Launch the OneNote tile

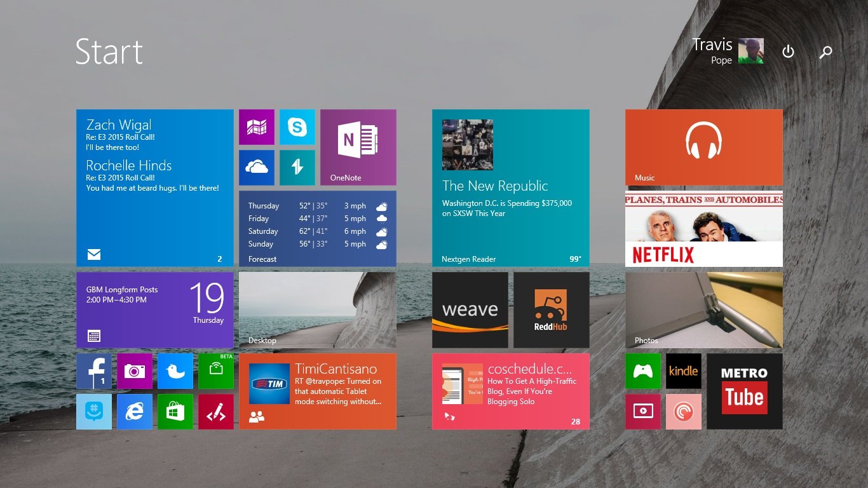point(358,147)
